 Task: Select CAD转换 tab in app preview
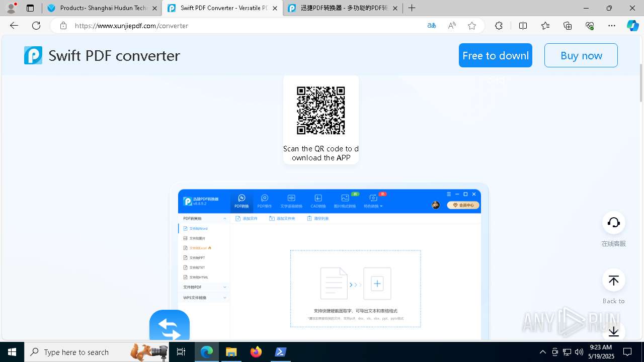click(318, 201)
